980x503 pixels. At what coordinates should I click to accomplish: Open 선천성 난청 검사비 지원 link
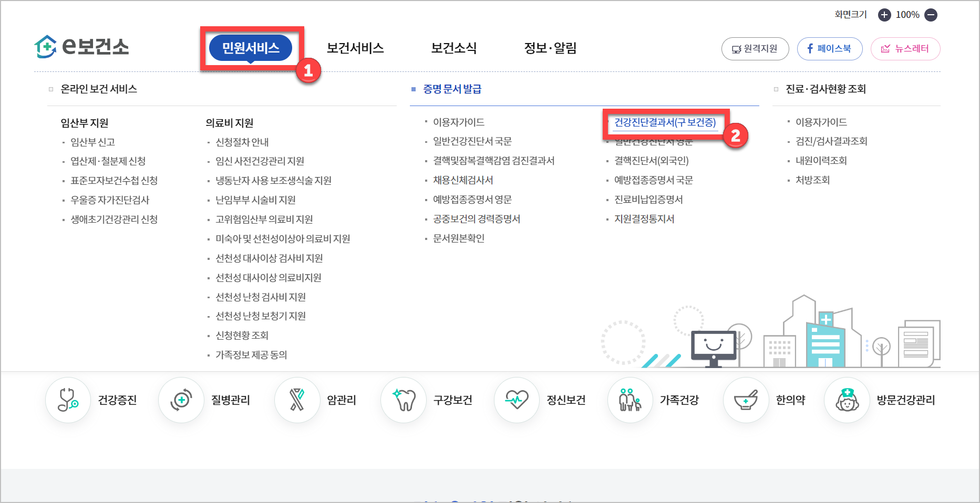pyautogui.click(x=261, y=297)
